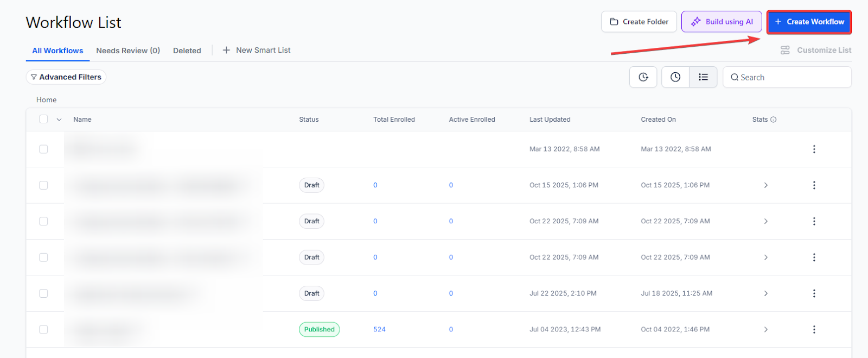Open the Stats info icon tooltip
This screenshot has width=868, height=358.
pyautogui.click(x=774, y=120)
